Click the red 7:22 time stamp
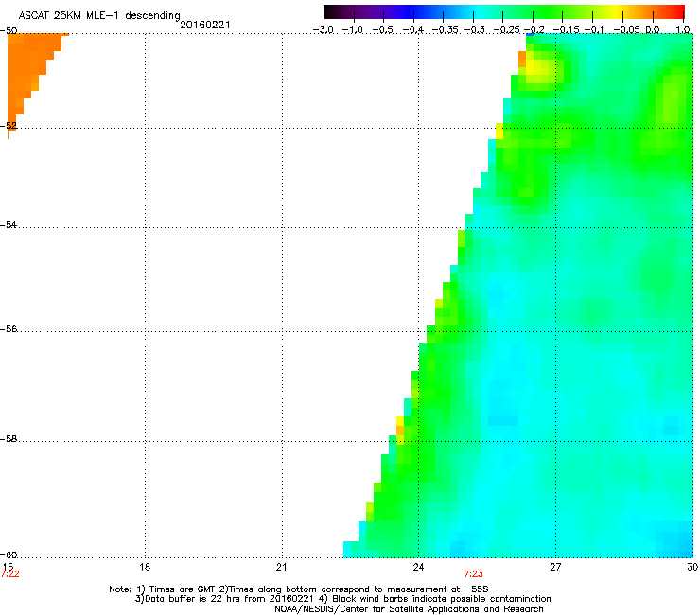 9,574
